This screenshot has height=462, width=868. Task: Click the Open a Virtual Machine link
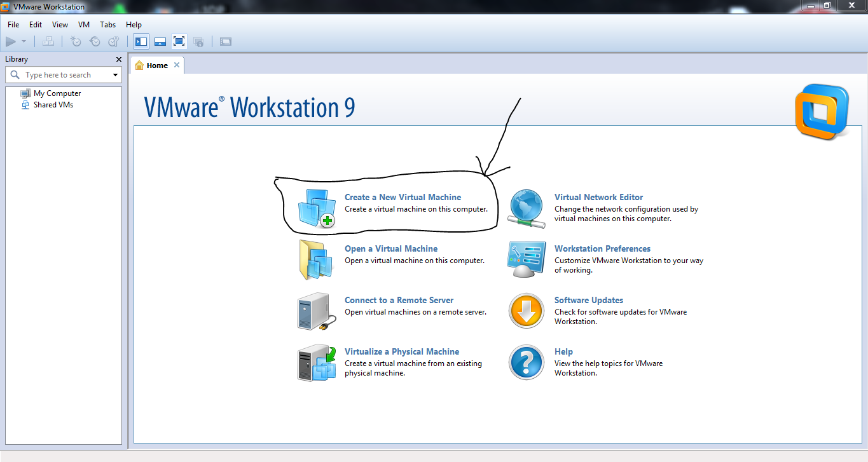point(391,248)
